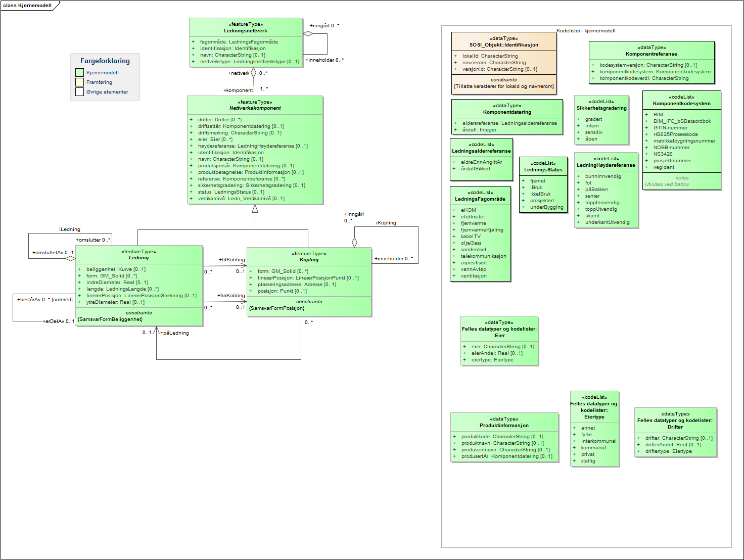
Task: Select the Eiertype codeList header
Action: click(594, 407)
